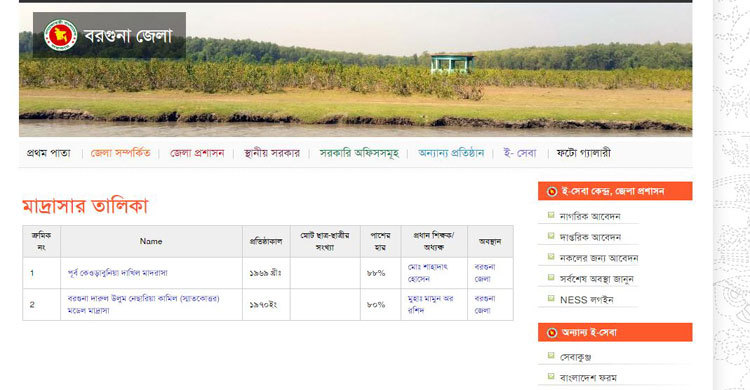
Task: Open বরগুনা দারুল উলুম নেছারিয়া কামিল link
Action: 143,304
